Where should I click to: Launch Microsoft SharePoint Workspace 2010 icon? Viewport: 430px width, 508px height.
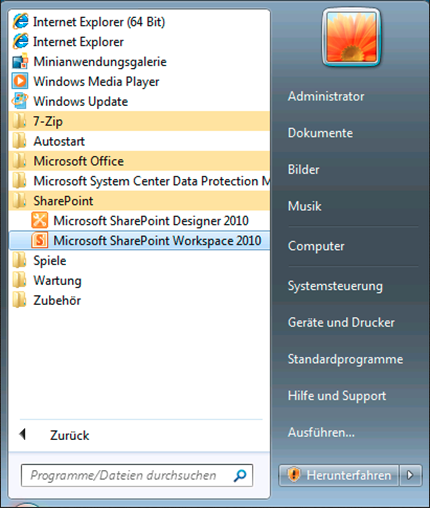click(x=40, y=240)
